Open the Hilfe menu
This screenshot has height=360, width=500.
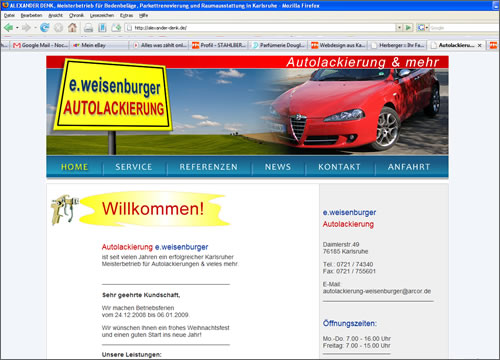point(143,15)
